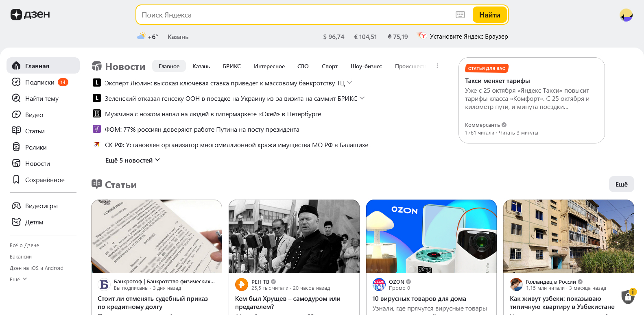
Task: Click the Сохранённое bookmark icon
Action: coord(16,180)
